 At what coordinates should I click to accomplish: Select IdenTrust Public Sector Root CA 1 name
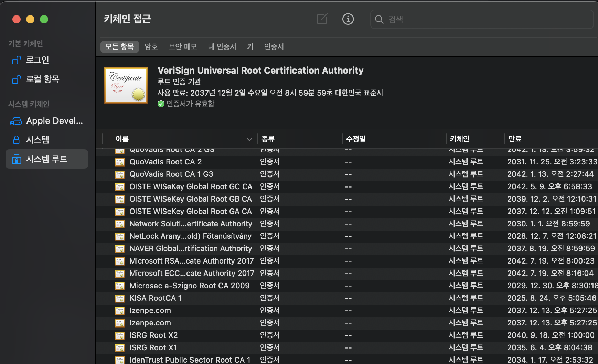tap(190, 360)
